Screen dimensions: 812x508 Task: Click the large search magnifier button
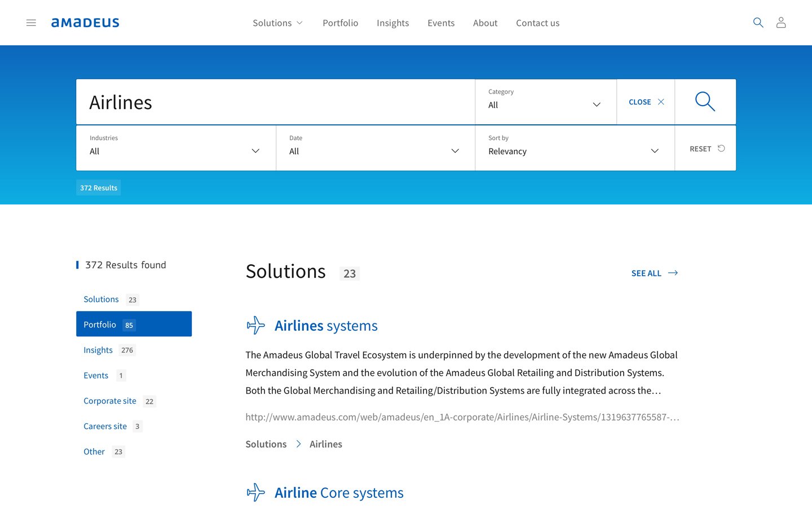(x=705, y=102)
